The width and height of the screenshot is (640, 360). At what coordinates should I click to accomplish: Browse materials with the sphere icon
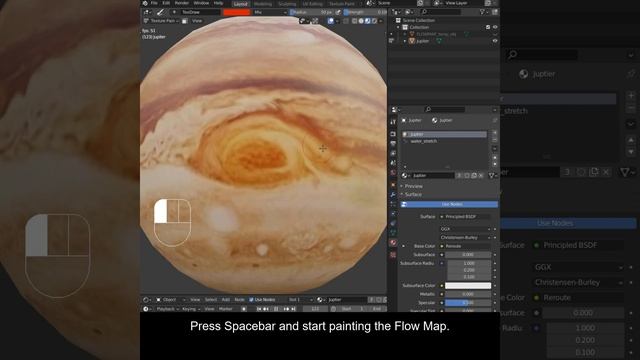point(406,176)
